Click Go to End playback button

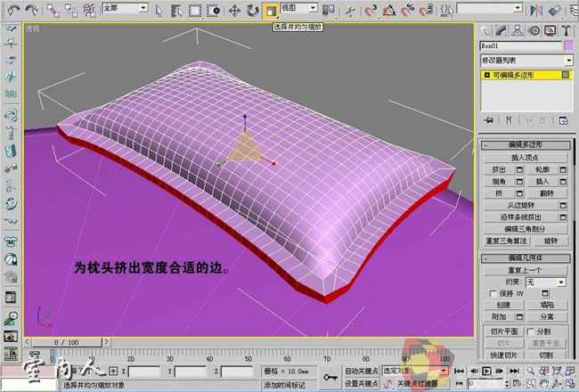(514, 371)
